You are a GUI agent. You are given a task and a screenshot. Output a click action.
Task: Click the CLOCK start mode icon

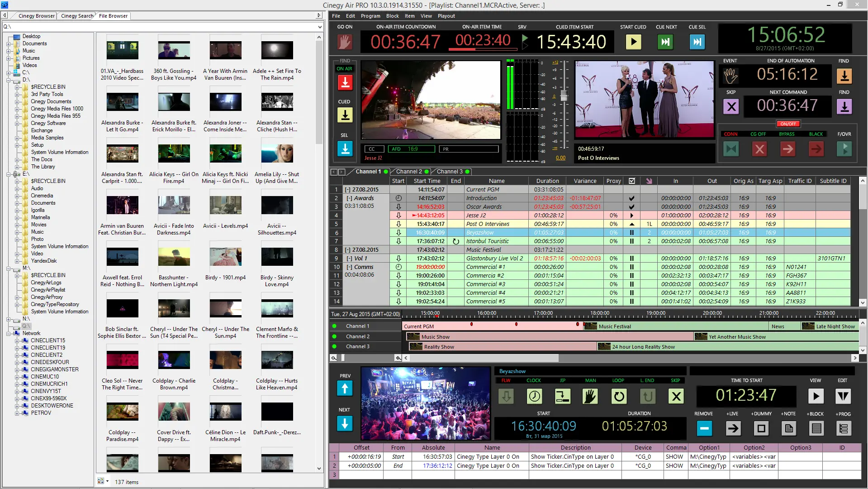[x=534, y=397]
